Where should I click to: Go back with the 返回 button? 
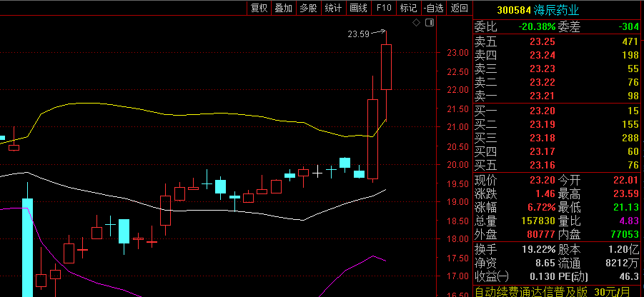tap(459, 8)
